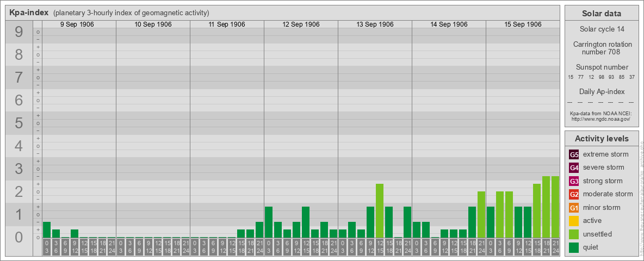Click the 12 Sep 12-15 quiet bar
Image resolution: width=644 pixels, height=261 pixels.
(306, 222)
